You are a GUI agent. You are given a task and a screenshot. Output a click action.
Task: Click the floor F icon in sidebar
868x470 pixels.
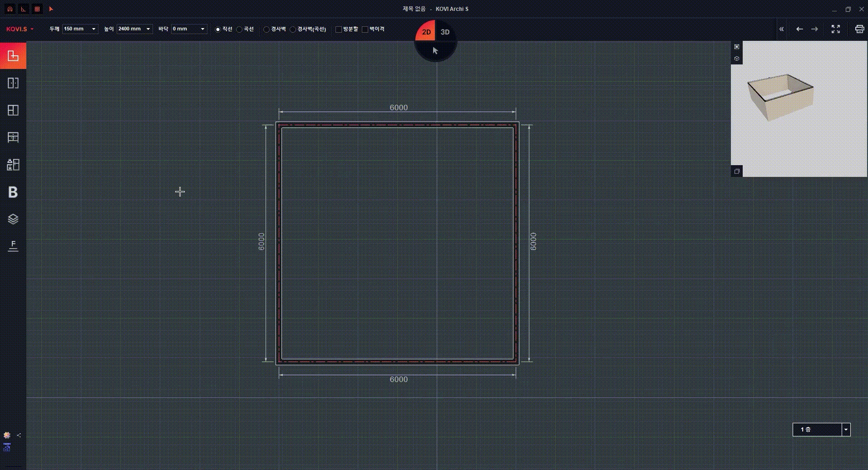13,246
